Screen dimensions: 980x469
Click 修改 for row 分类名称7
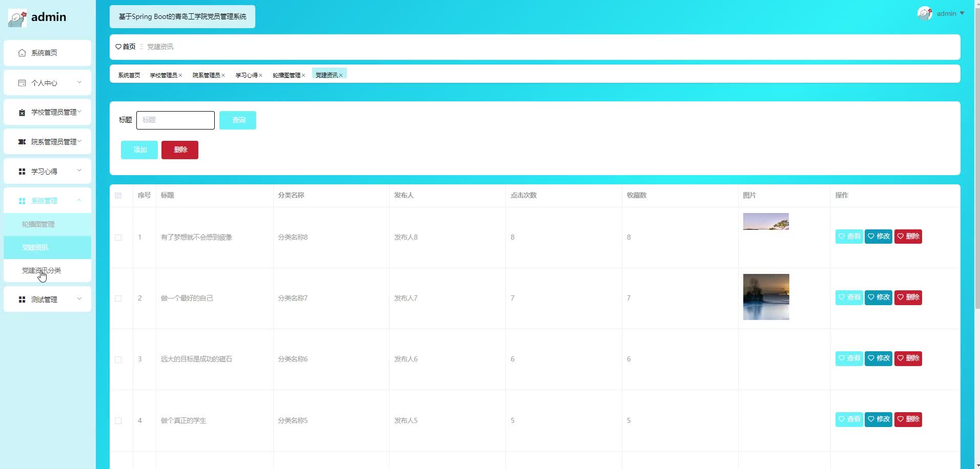point(879,297)
